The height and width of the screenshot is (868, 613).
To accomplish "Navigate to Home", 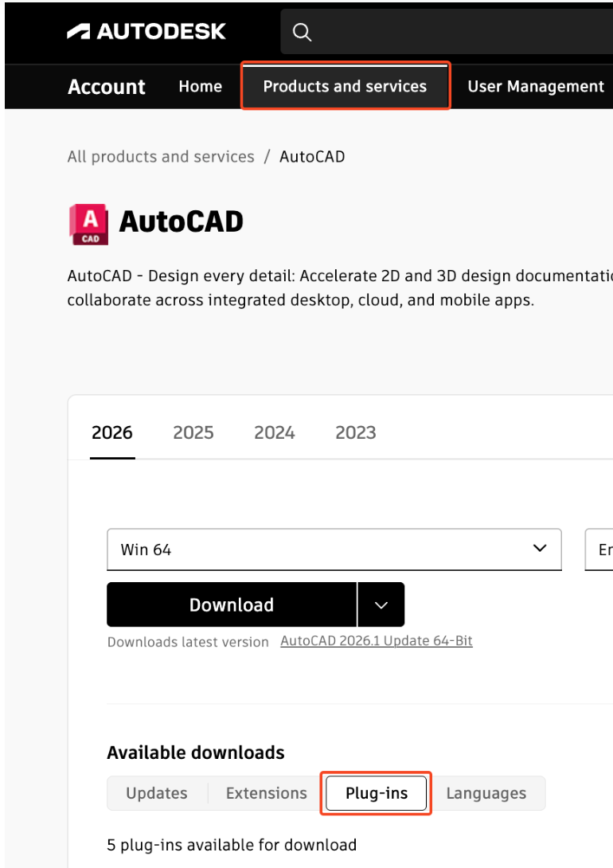I will tap(200, 86).
